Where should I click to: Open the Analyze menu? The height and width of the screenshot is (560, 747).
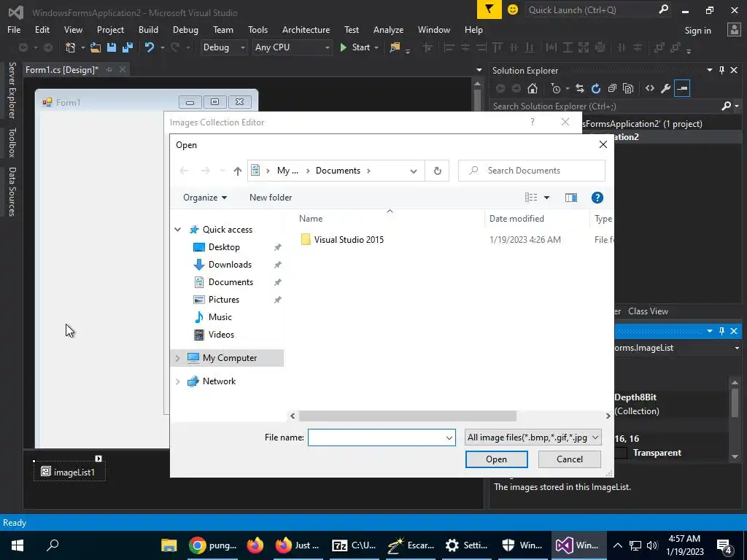pos(388,29)
